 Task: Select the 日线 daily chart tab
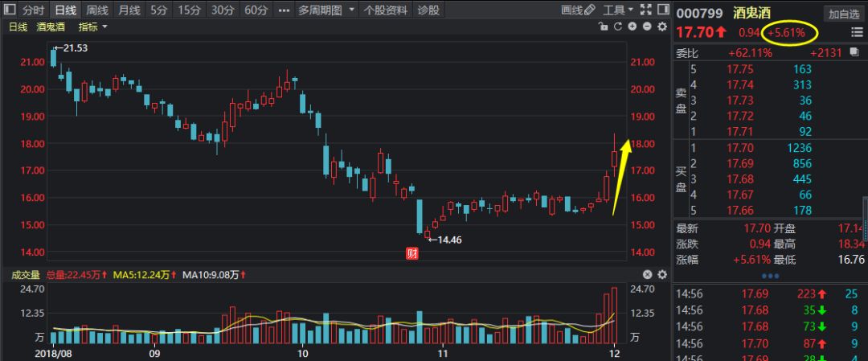(65, 10)
